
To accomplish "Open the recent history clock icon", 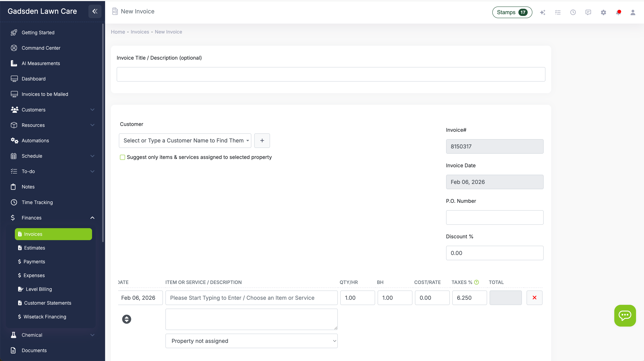I will click(573, 12).
